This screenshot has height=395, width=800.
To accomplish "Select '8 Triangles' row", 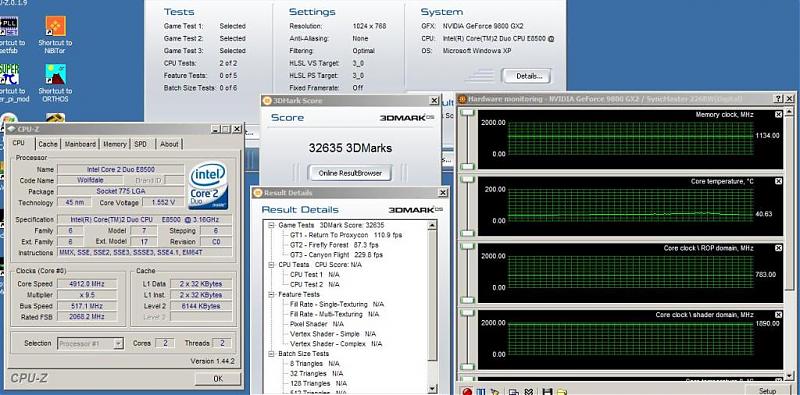I will pyautogui.click(x=315, y=363).
